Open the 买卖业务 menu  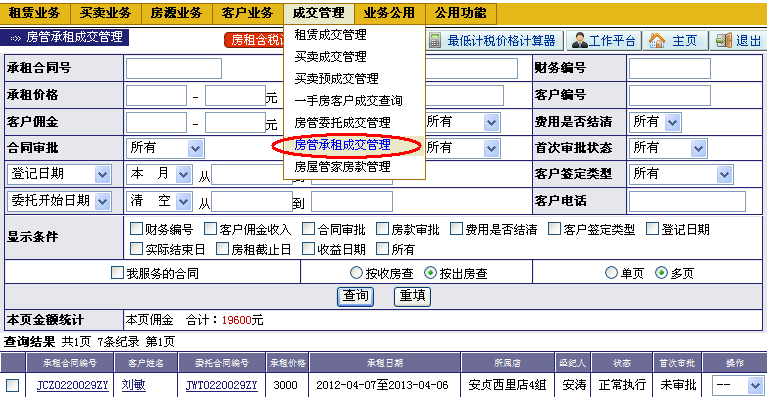click(106, 13)
